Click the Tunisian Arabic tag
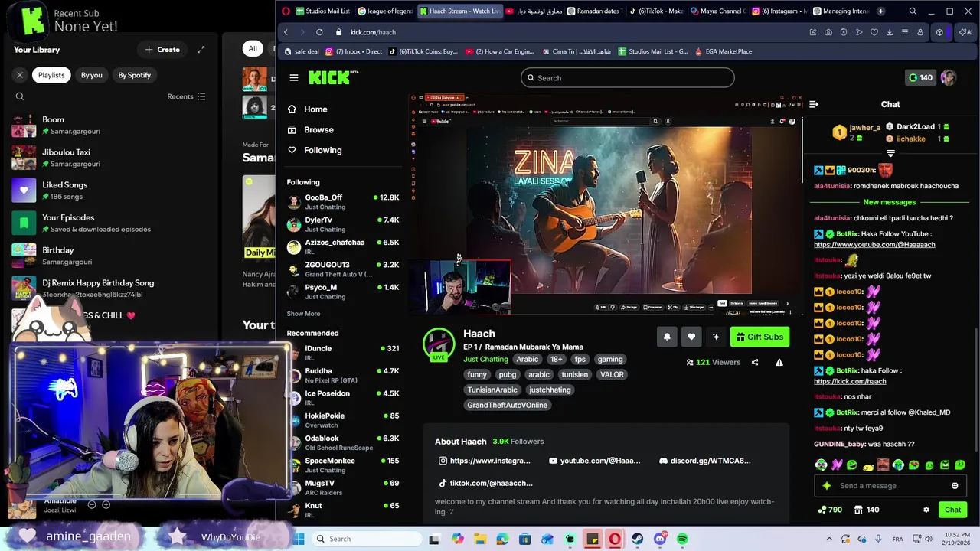980x551 pixels. coord(492,390)
